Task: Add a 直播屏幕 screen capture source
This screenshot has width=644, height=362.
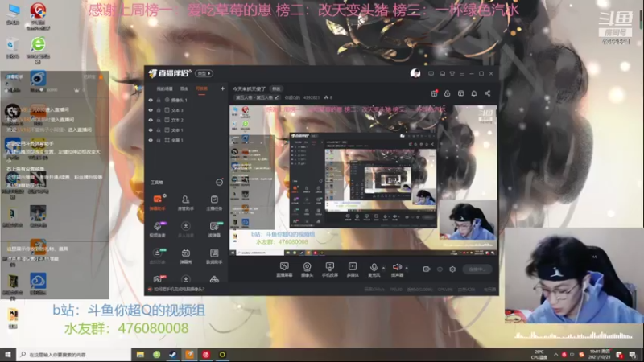Action: 284,269
